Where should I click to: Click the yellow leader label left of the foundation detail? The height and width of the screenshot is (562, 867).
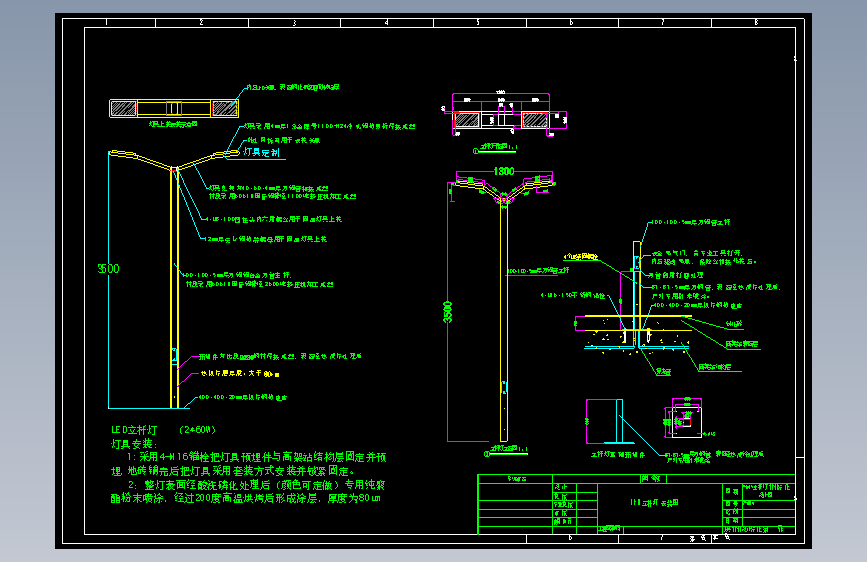click(x=581, y=257)
